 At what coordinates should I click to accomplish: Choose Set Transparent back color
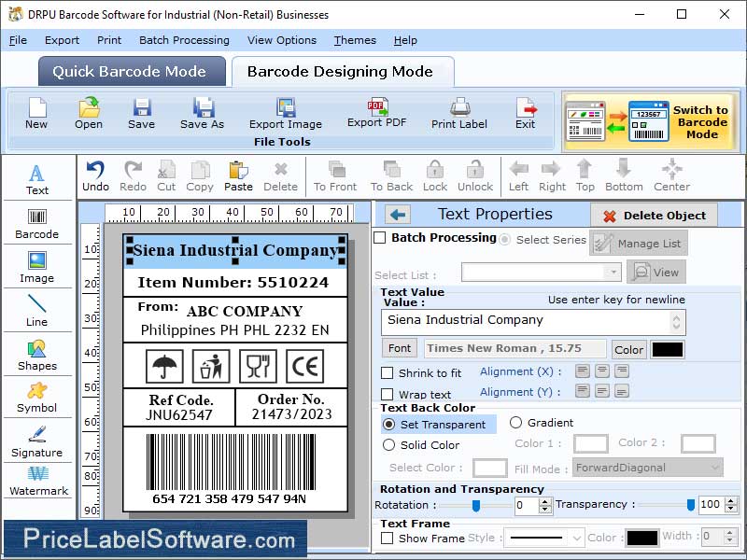tap(389, 425)
